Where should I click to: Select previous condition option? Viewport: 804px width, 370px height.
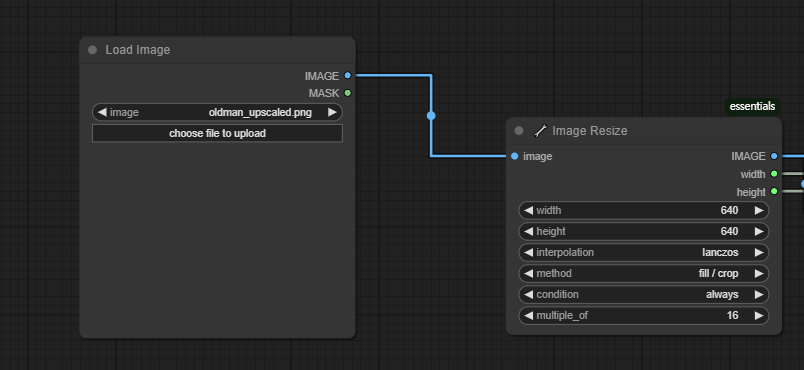click(x=529, y=295)
